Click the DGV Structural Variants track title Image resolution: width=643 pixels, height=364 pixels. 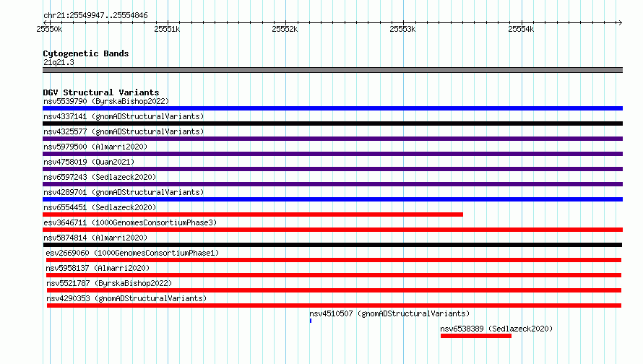(101, 92)
